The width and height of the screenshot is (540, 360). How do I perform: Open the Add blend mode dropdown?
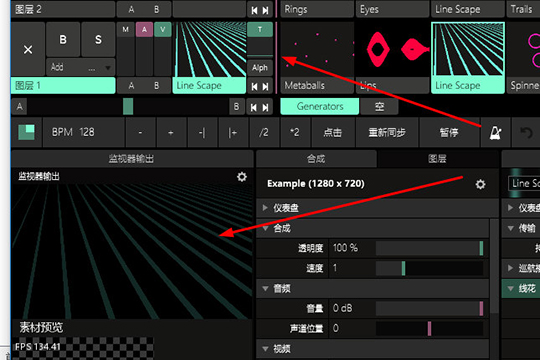pos(80,67)
